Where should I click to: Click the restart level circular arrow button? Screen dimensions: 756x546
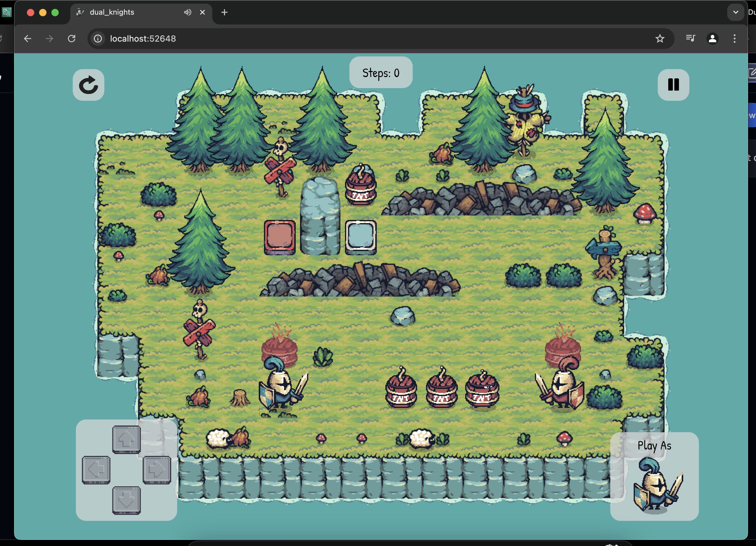pyautogui.click(x=88, y=85)
